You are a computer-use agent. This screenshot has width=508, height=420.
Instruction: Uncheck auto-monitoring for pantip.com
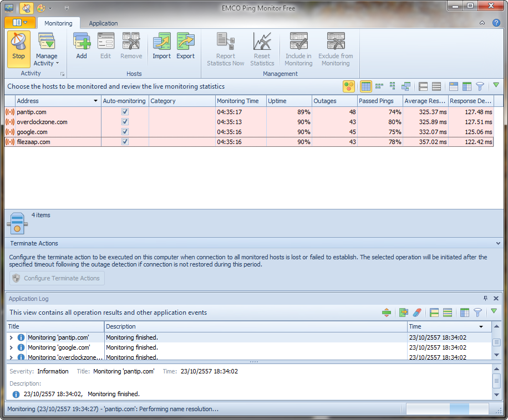(x=125, y=112)
